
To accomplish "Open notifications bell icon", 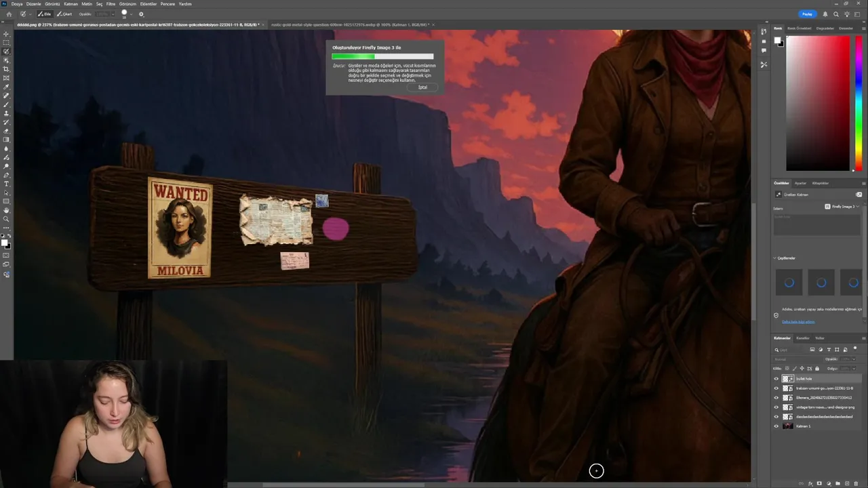I will pyautogui.click(x=825, y=14).
